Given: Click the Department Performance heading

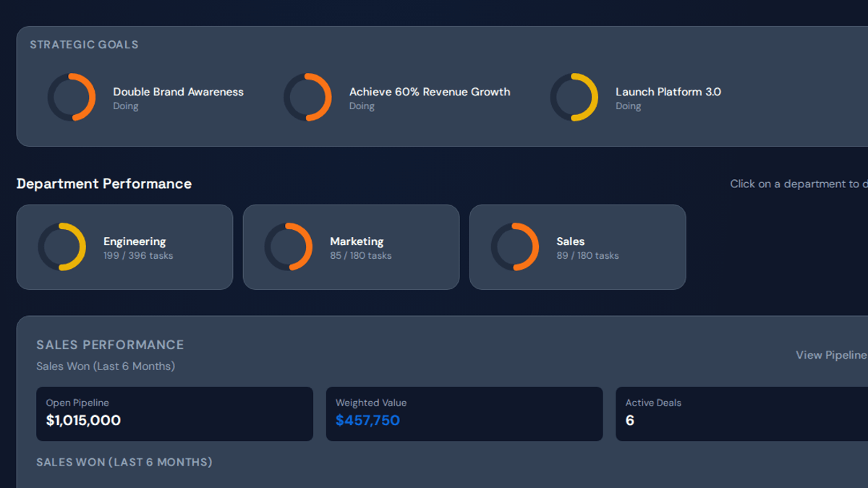Looking at the screenshot, I should coord(104,184).
